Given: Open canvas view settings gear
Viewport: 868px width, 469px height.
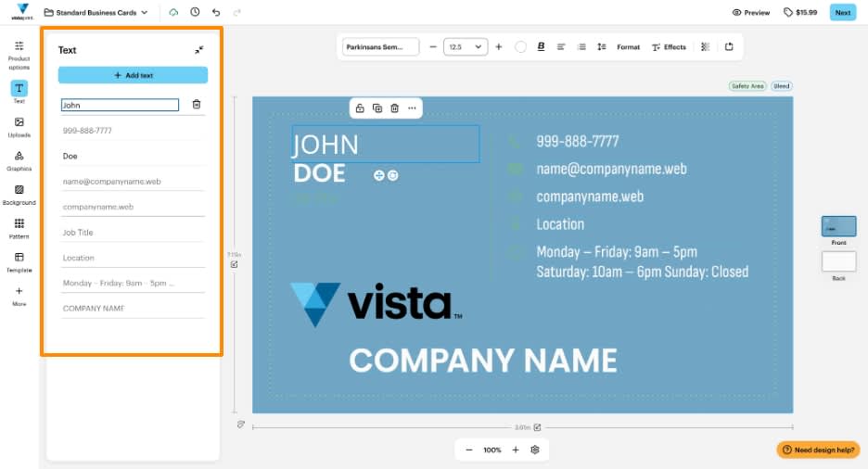Looking at the screenshot, I should tap(535, 450).
